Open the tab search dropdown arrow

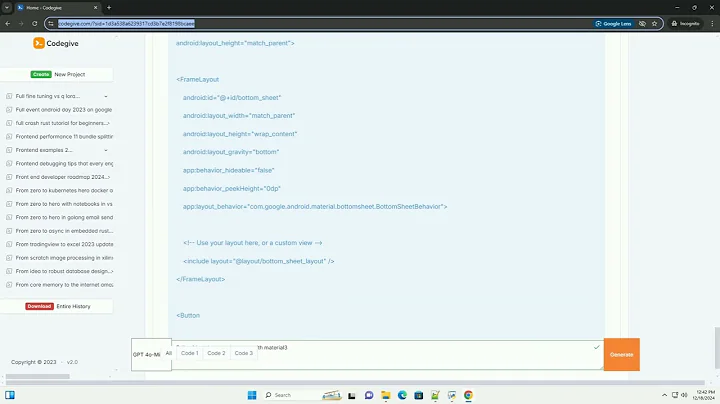(6, 8)
